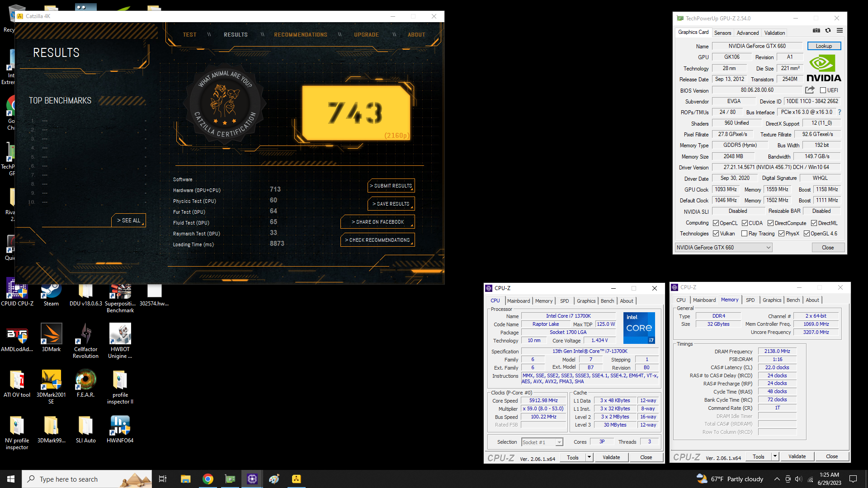Open the Steam desktop icon
Image resolution: width=868 pixels, height=488 pixels.
51,293
